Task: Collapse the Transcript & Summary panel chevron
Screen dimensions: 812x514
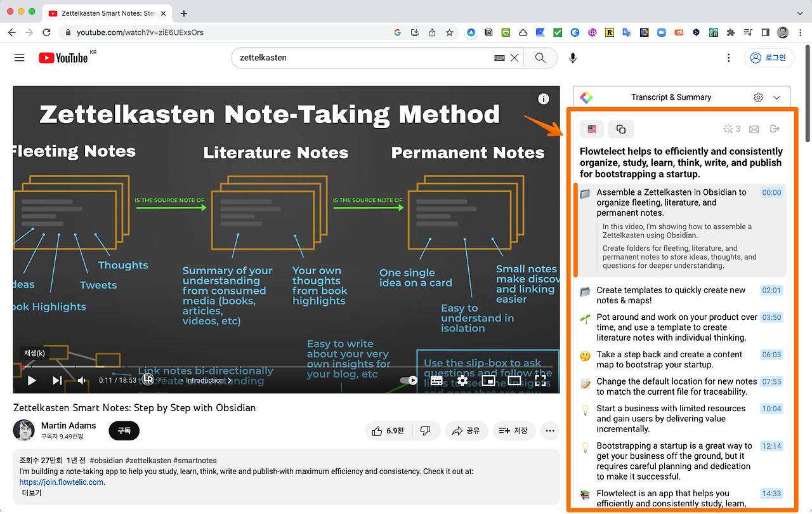Action: point(777,97)
